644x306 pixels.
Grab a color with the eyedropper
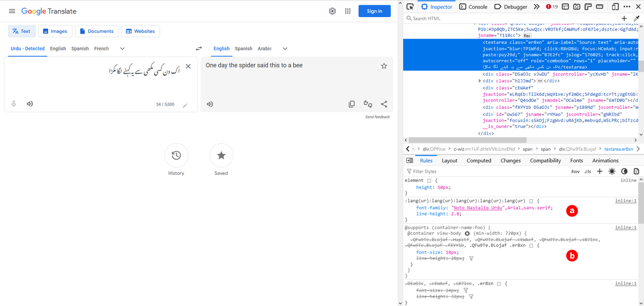tap(636, 18)
